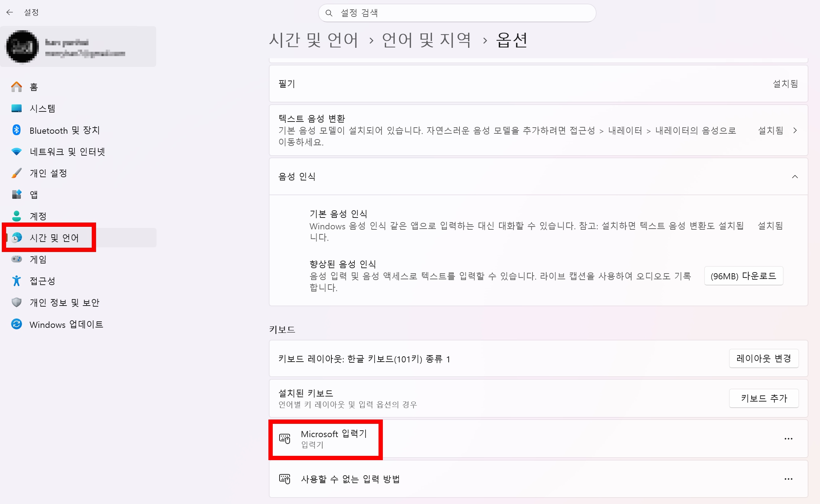Image resolution: width=820 pixels, height=504 pixels.
Task: Open Bluetooth 및 장치 label in sidebar
Action: pos(65,130)
